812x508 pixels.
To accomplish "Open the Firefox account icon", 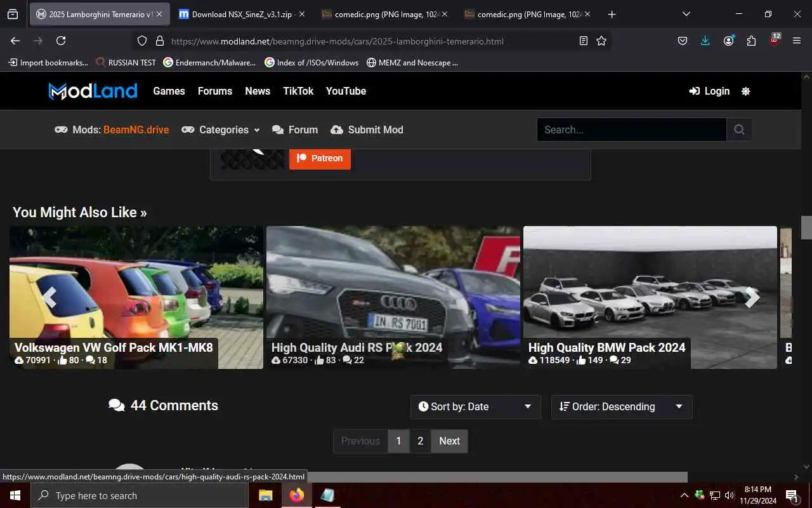I will coord(728,41).
